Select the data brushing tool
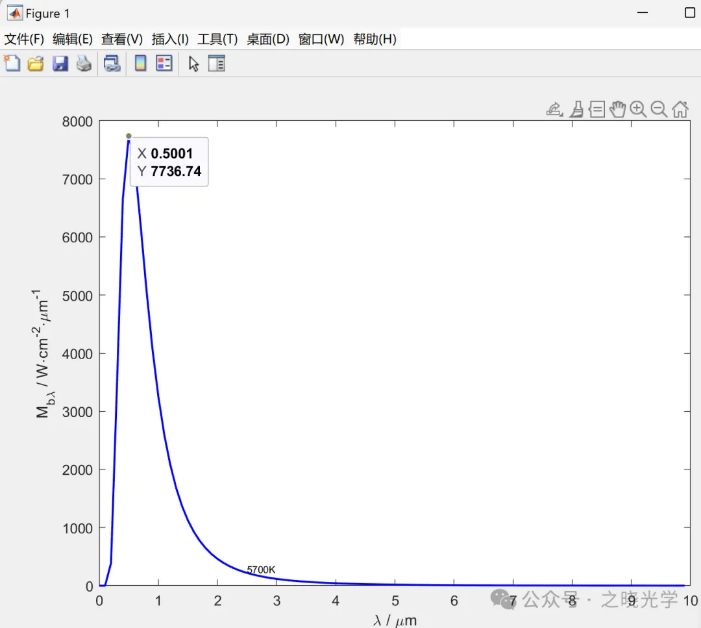 point(577,109)
